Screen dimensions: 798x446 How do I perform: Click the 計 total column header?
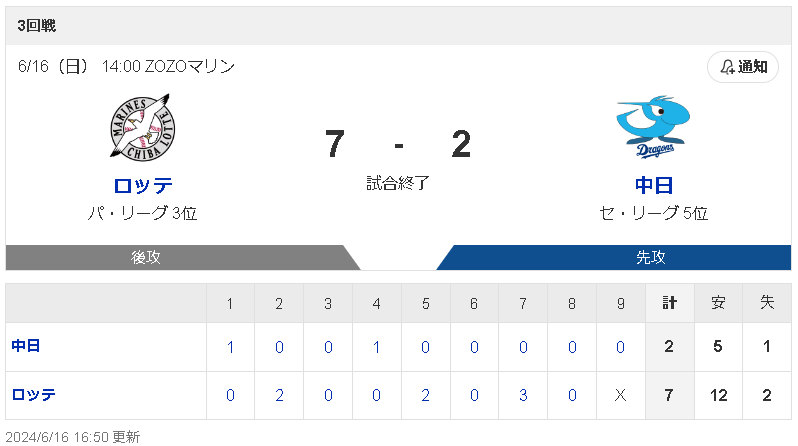[x=669, y=303]
